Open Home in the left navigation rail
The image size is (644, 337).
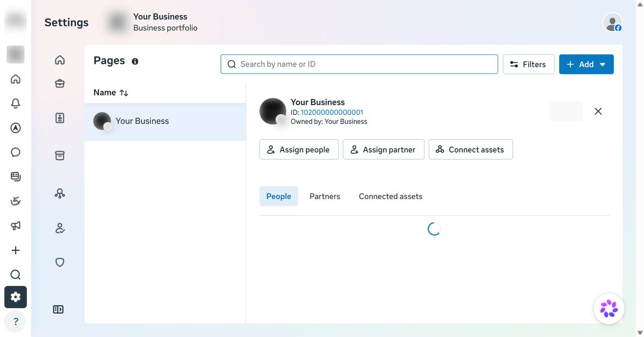16,79
